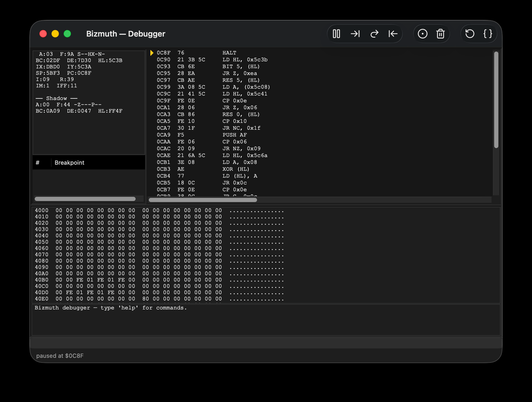
Task: Click the console help message text
Action: click(x=111, y=308)
